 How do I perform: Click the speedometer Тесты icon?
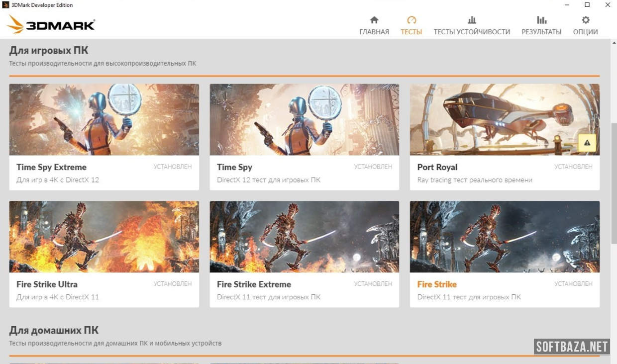click(411, 20)
